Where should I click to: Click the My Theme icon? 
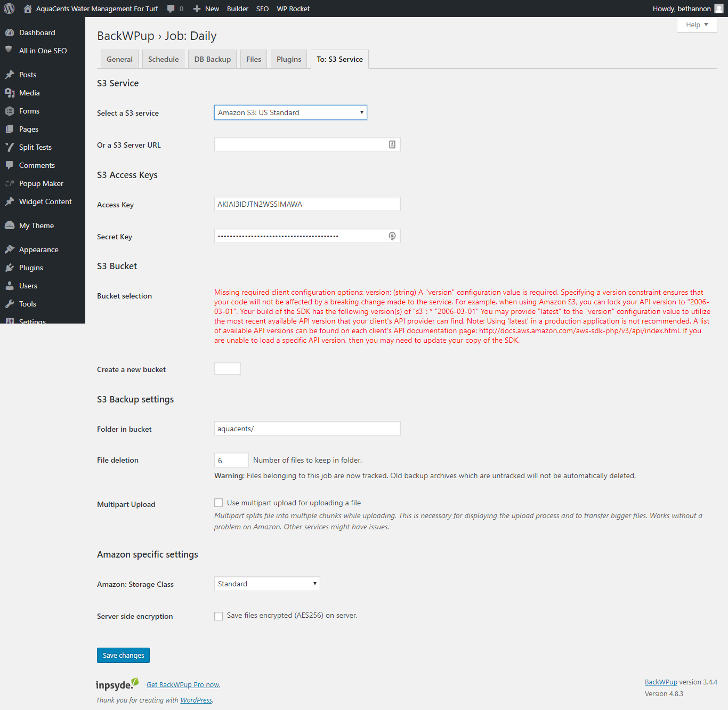click(10, 225)
